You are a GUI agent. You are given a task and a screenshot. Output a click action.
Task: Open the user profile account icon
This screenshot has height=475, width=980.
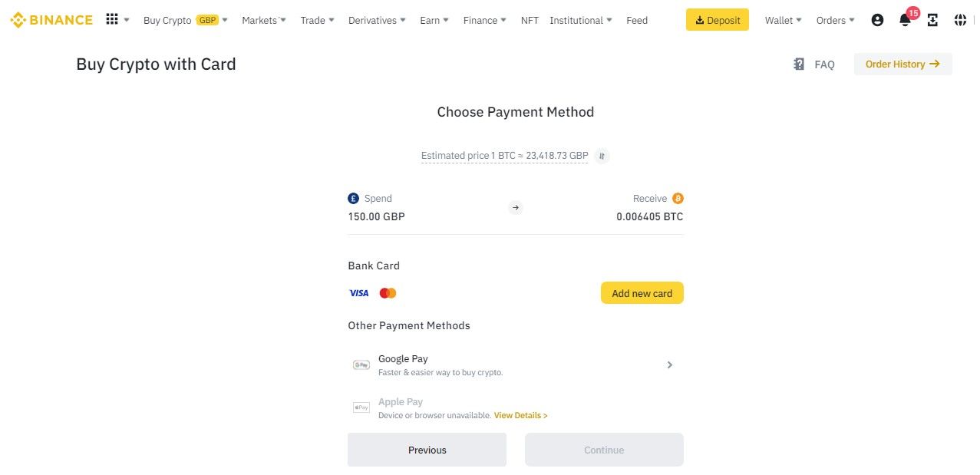tap(877, 21)
